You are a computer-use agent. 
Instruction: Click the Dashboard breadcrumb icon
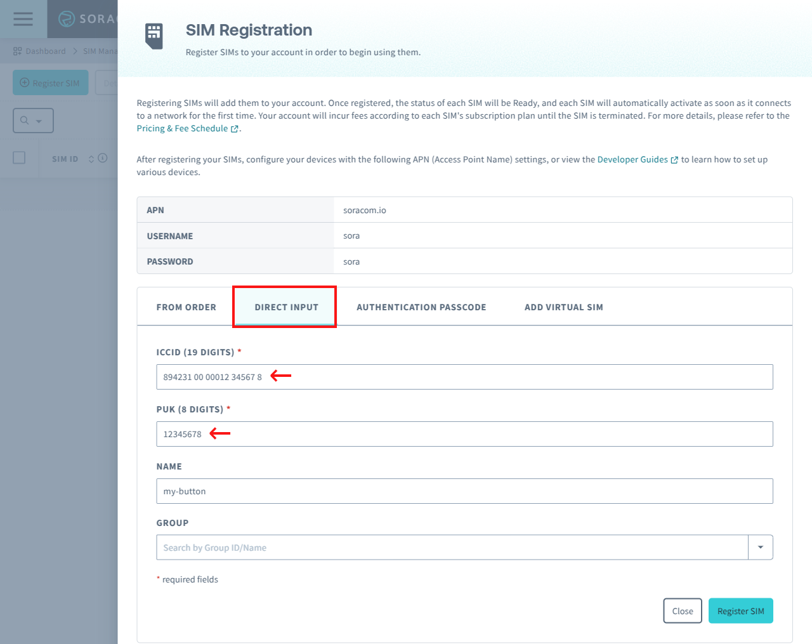click(x=16, y=51)
